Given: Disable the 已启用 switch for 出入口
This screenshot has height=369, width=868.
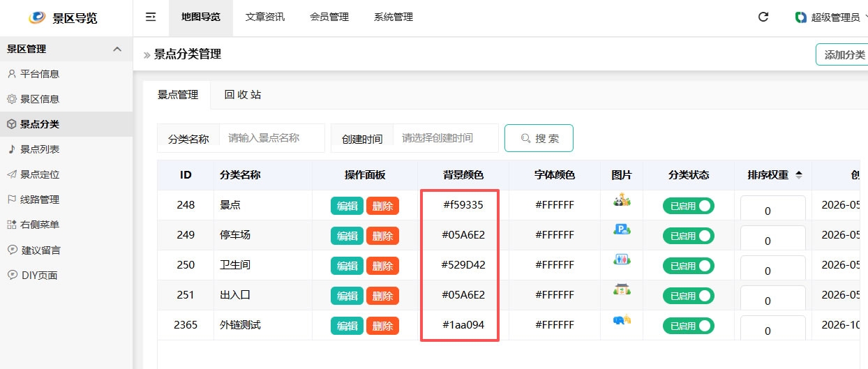Looking at the screenshot, I should click(x=688, y=296).
